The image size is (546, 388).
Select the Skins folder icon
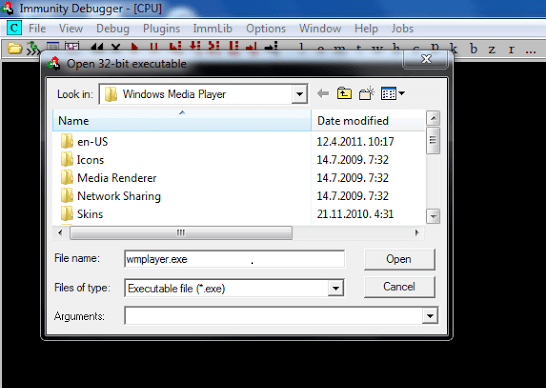(67, 214)
